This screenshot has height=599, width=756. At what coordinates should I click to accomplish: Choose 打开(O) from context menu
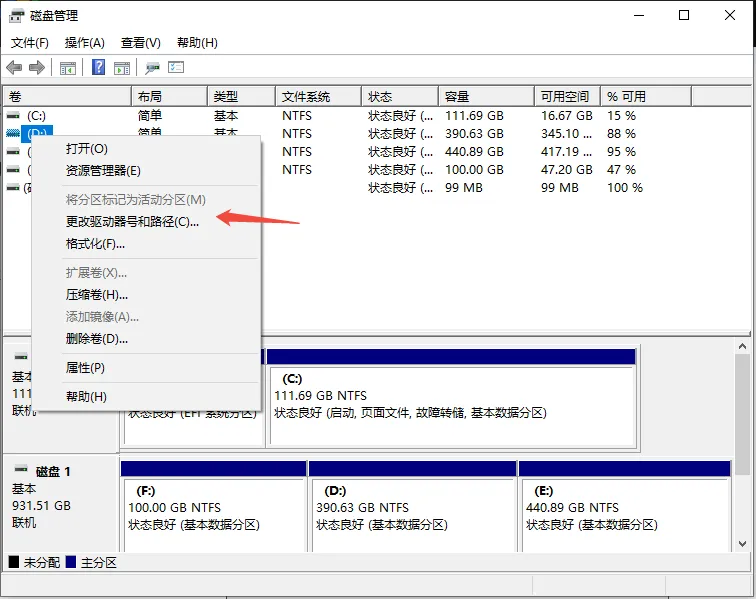[x=147, y=149]
